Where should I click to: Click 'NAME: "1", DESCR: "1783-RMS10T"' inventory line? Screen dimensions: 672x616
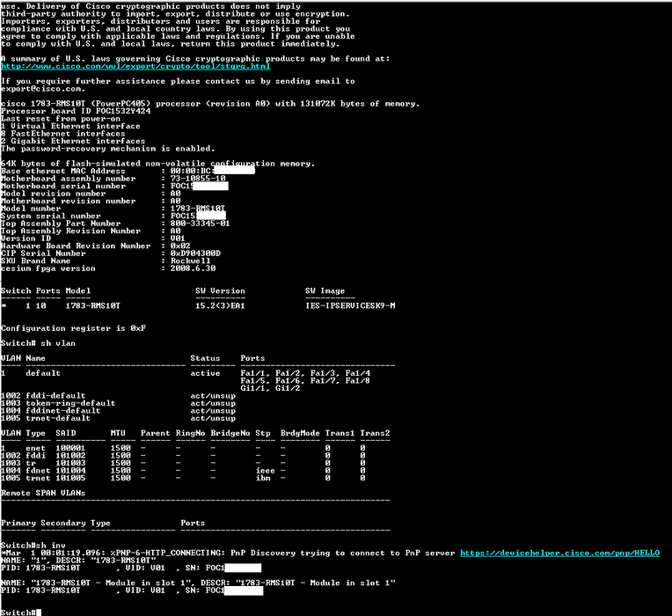pos(78,561)
